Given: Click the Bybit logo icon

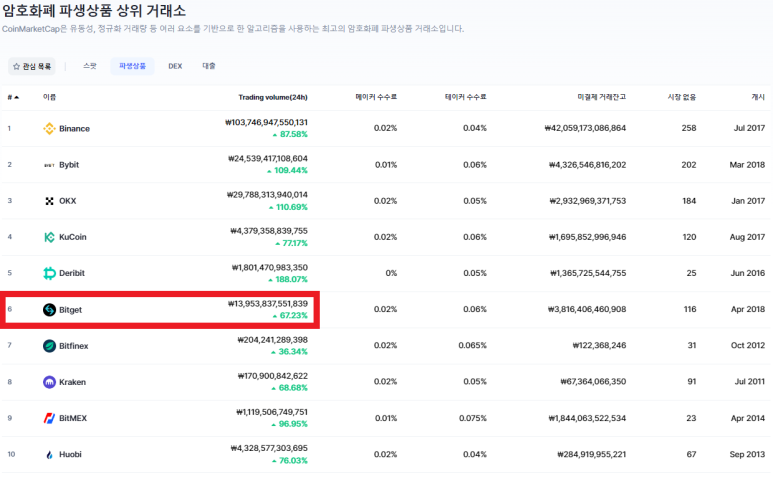Looking at the screenshot, I should coord(49,165).
